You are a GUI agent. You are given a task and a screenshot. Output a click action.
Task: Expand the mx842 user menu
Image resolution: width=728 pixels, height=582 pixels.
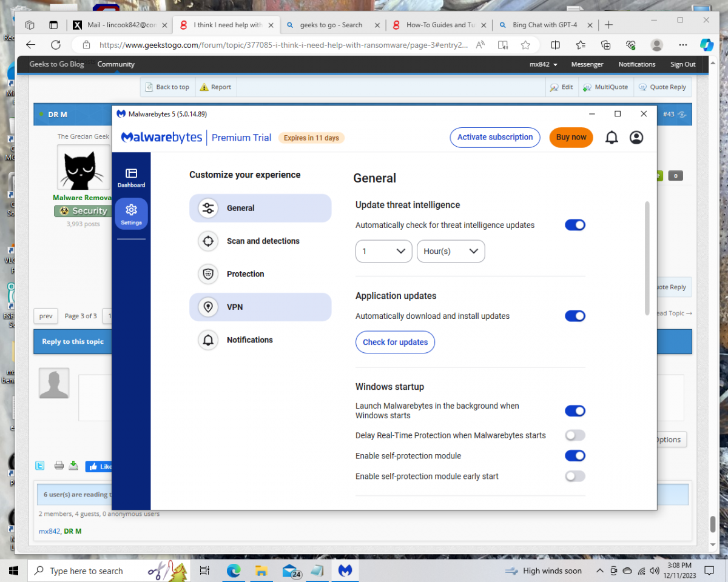(544, 64)
